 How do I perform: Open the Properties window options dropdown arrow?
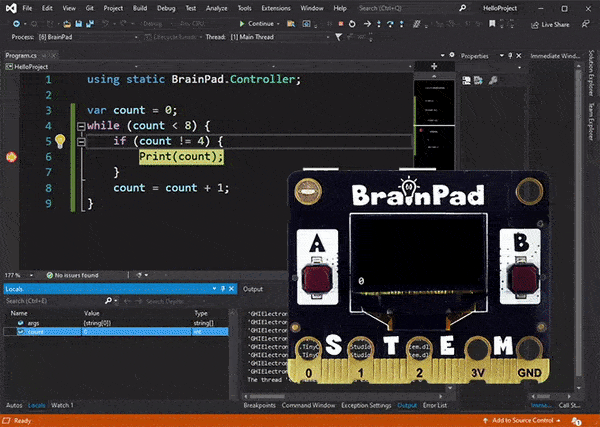click(502, 56)
